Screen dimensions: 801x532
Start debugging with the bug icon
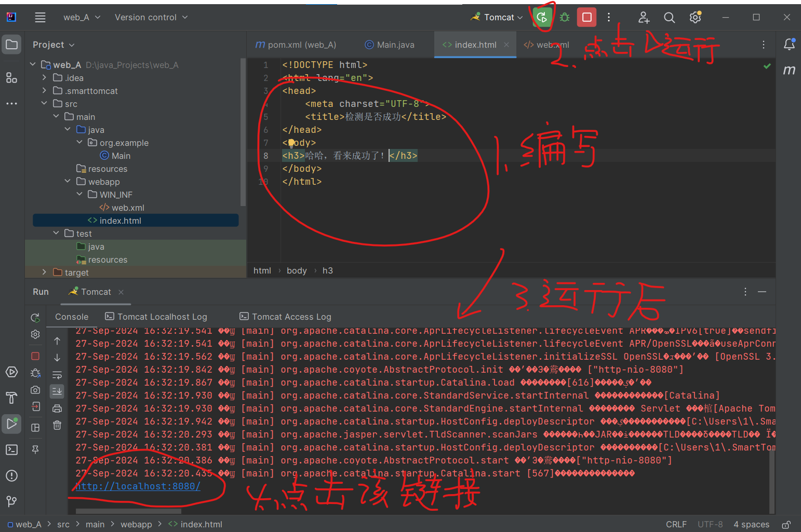click(x=565, y=17)
